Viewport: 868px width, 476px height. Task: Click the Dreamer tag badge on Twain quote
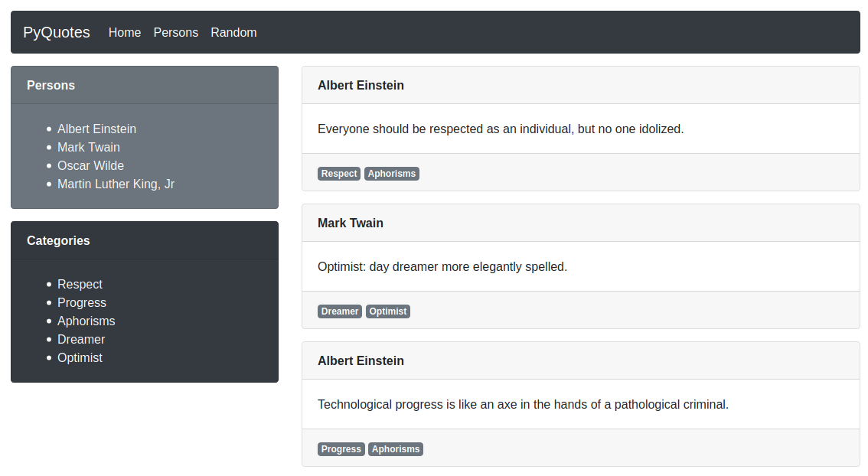pyautogui.click(x=340, y=311)
